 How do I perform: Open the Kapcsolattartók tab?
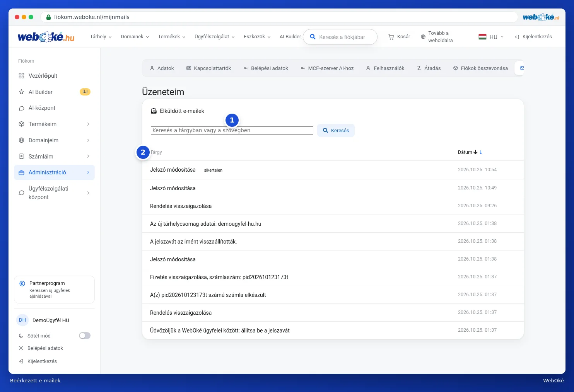point(208,68)
